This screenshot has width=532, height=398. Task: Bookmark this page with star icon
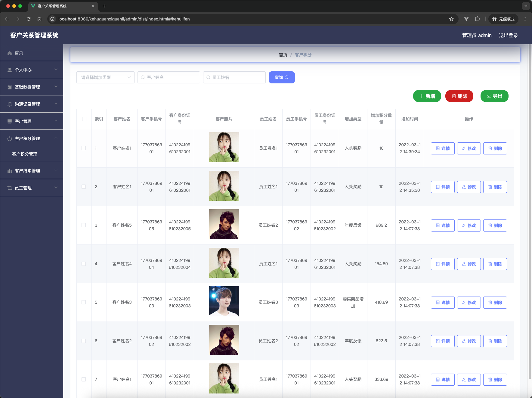(451, 19)
